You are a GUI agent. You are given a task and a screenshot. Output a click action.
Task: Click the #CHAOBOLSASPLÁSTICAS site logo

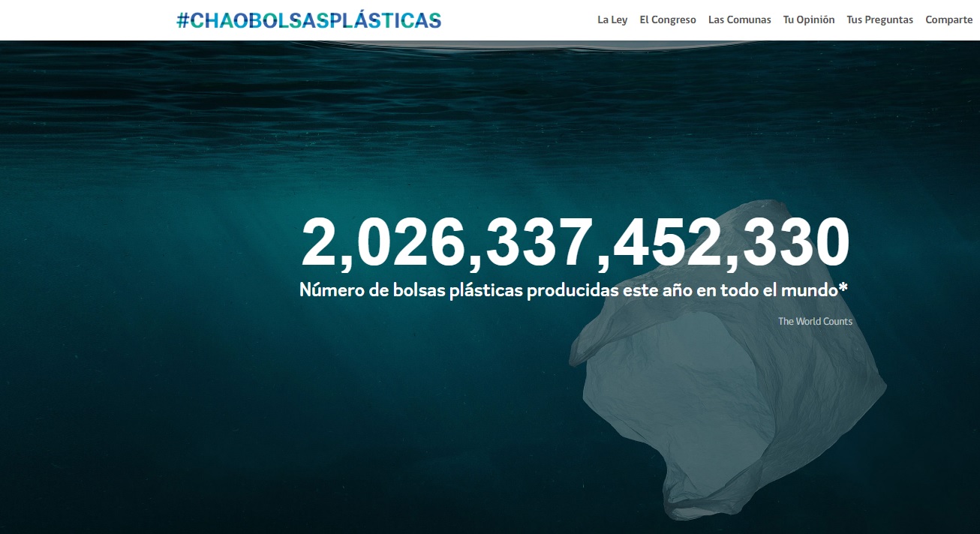click(308, 20)
